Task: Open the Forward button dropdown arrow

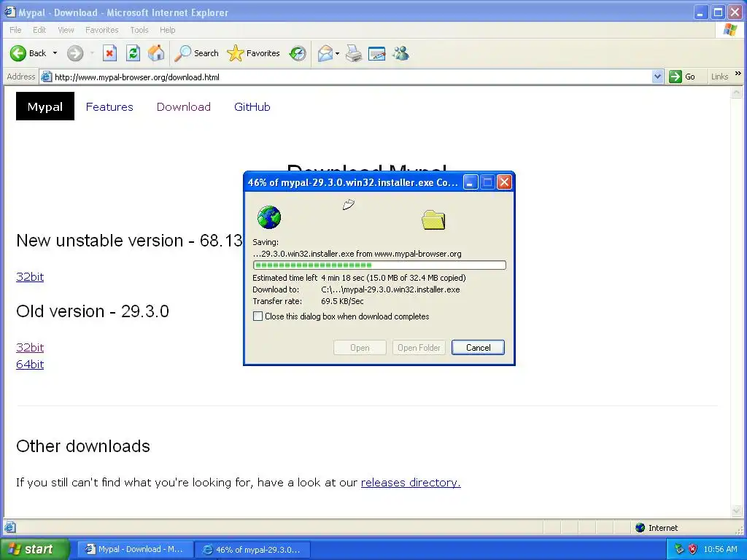Action: click(x=92, y=52)
